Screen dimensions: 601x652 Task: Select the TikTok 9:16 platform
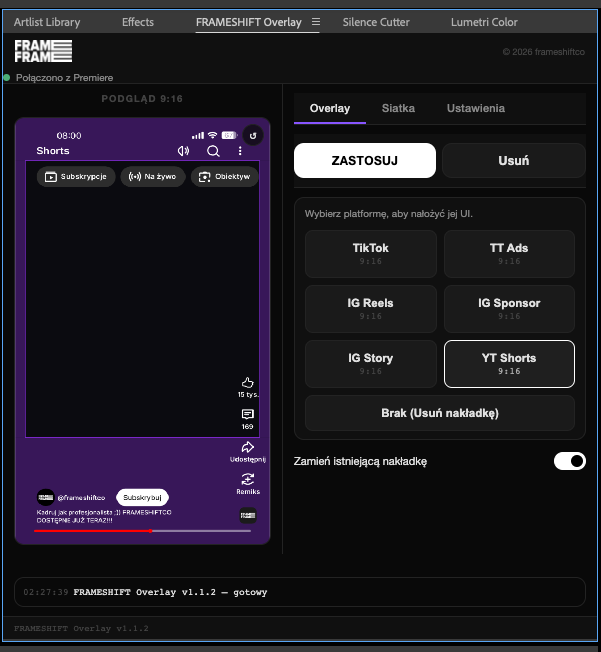point(371,254)
